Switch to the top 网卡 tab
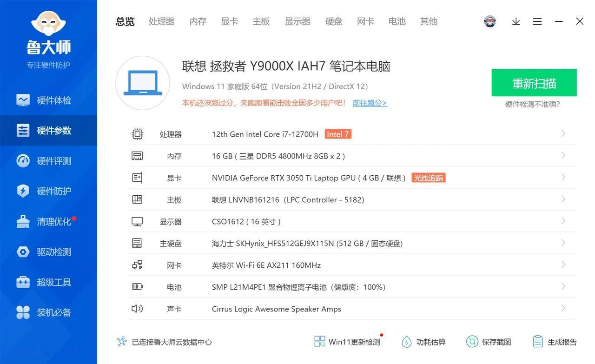Viewport: 595px width, 364px height. click(365, 21)
